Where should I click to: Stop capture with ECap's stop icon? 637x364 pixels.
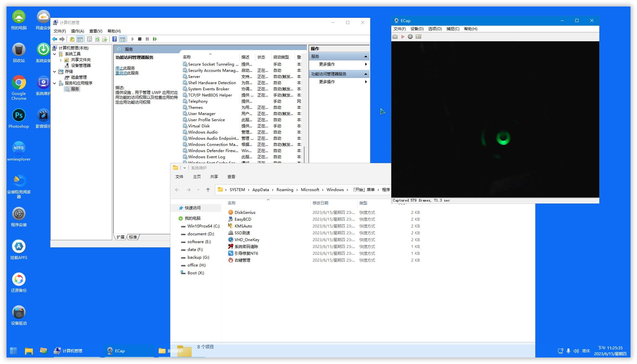[x=411, y=37]
